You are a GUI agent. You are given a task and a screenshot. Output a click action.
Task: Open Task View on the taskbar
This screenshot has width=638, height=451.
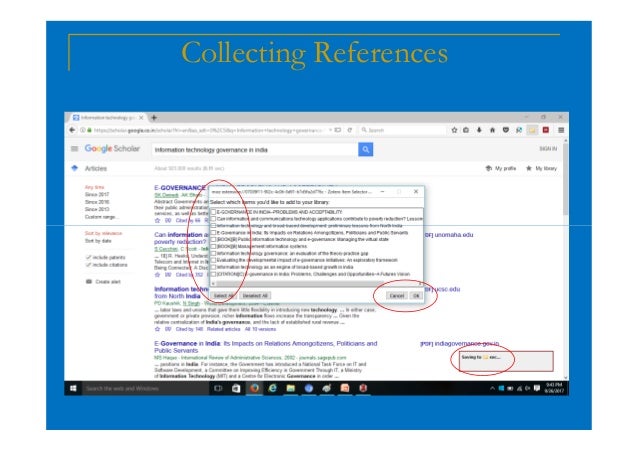(218, 388)
